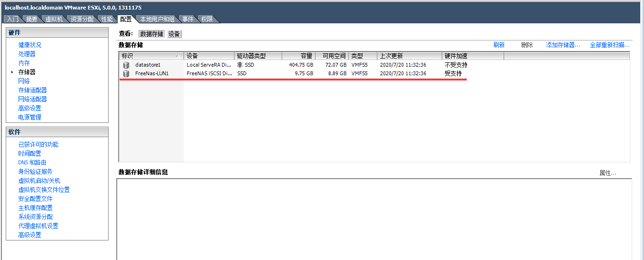
Task: Open 系统资源分配 settings
Action: (35, 217)
